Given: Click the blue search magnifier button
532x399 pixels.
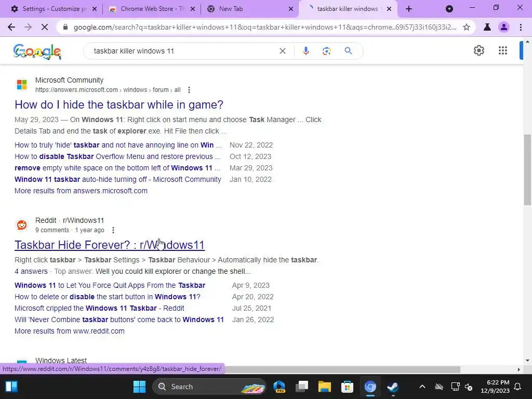Looking at the screenshot, I should (x=348, y=51).
